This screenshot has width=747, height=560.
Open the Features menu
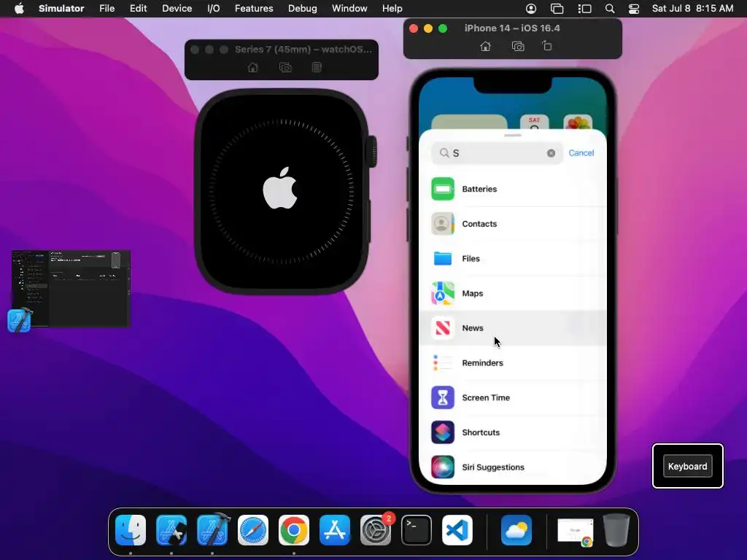[x=254, y=9]
